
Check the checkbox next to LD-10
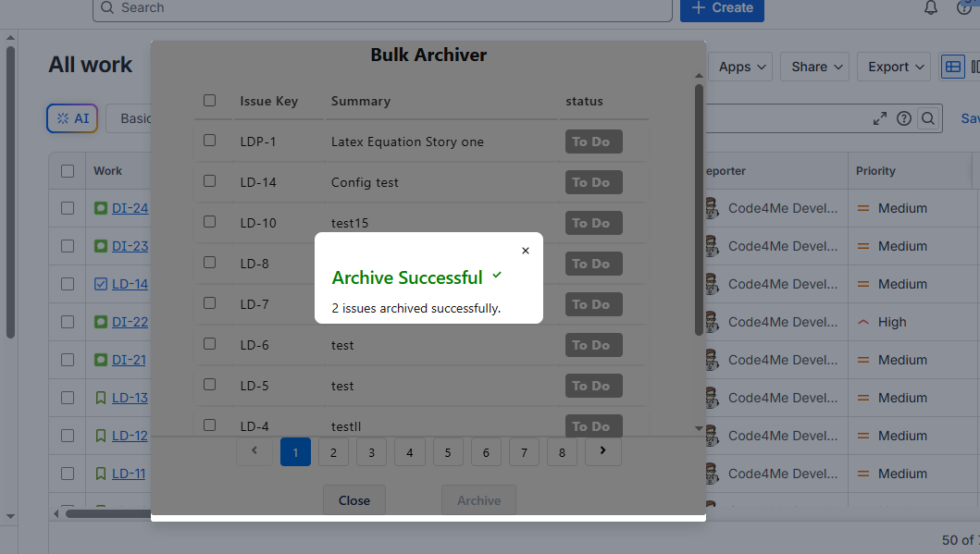[x=209, y=222]
